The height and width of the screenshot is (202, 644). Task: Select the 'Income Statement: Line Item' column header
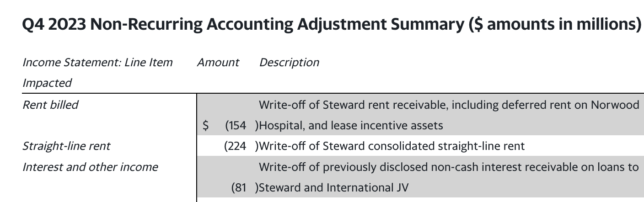(x=97, y=63)
